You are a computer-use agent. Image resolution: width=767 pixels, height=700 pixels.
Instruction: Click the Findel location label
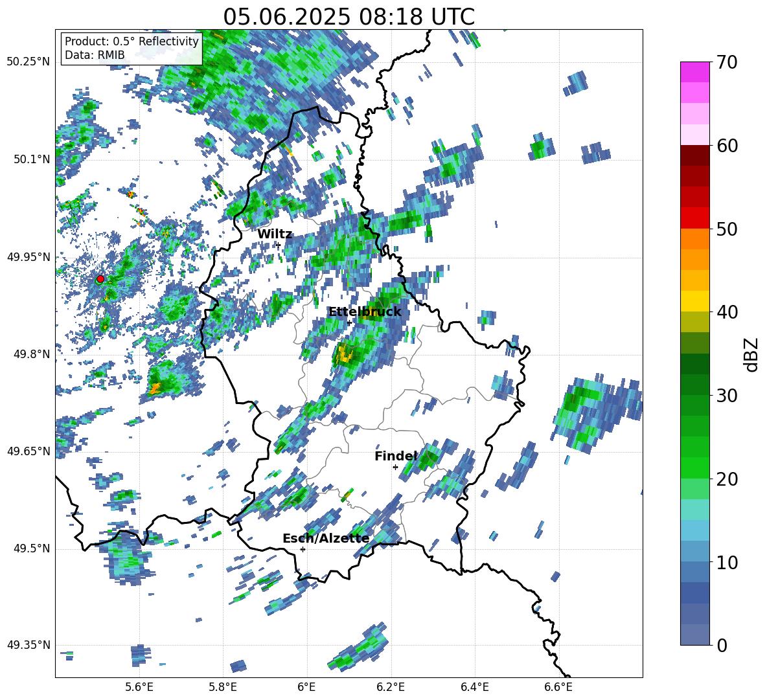[396, 456]
